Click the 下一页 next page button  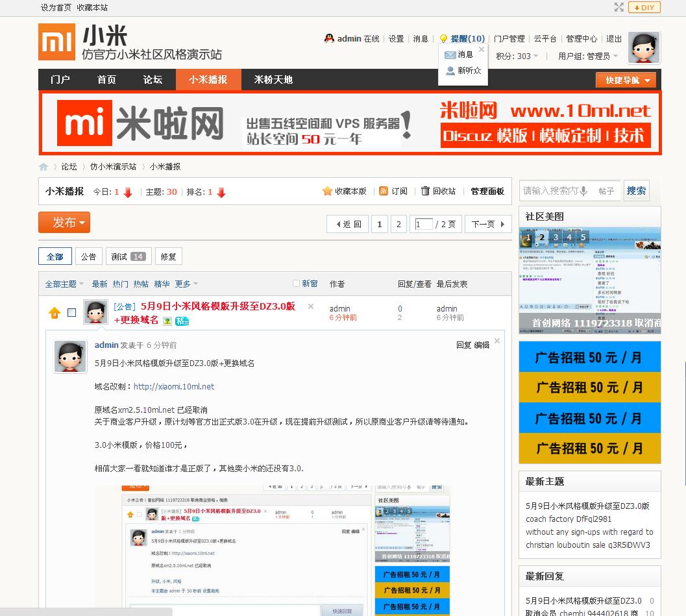click(x=488, y=225)
